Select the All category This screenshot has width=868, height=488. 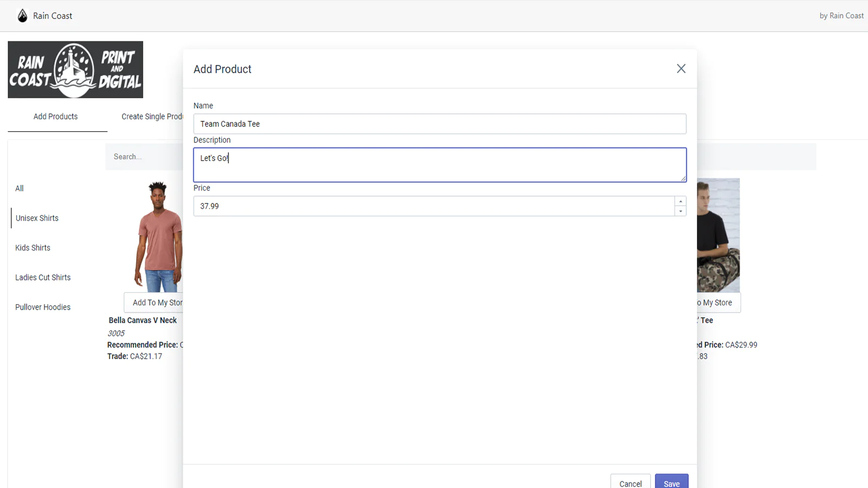(20, 188)
